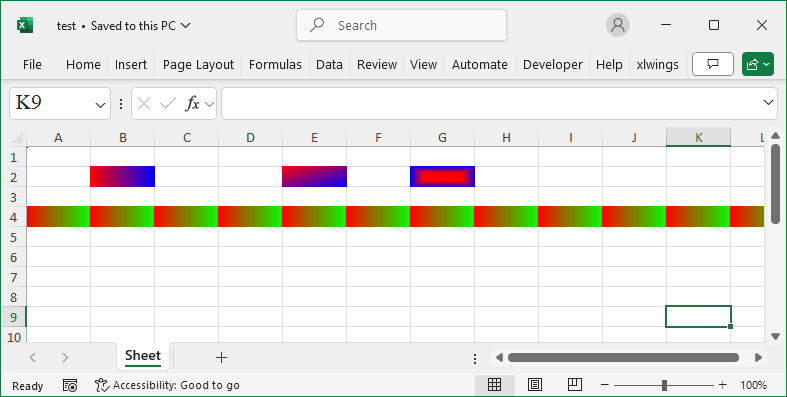Select row 9 header

[13, 317]
